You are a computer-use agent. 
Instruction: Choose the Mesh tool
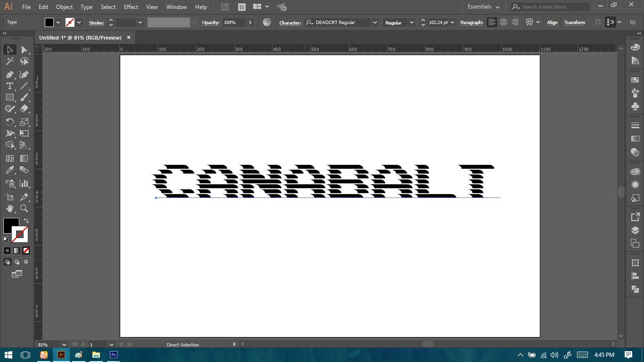9,158
